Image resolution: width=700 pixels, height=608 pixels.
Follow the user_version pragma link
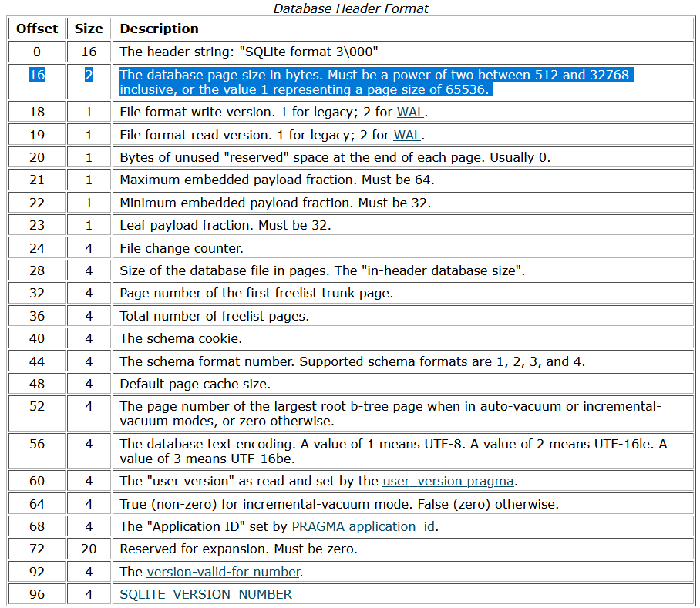click(x=448, y=482)
